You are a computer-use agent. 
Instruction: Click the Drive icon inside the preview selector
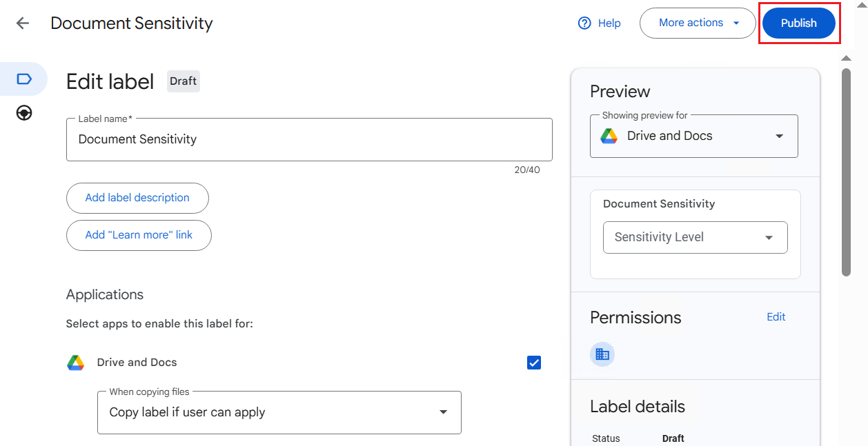[x=610, y=136]
